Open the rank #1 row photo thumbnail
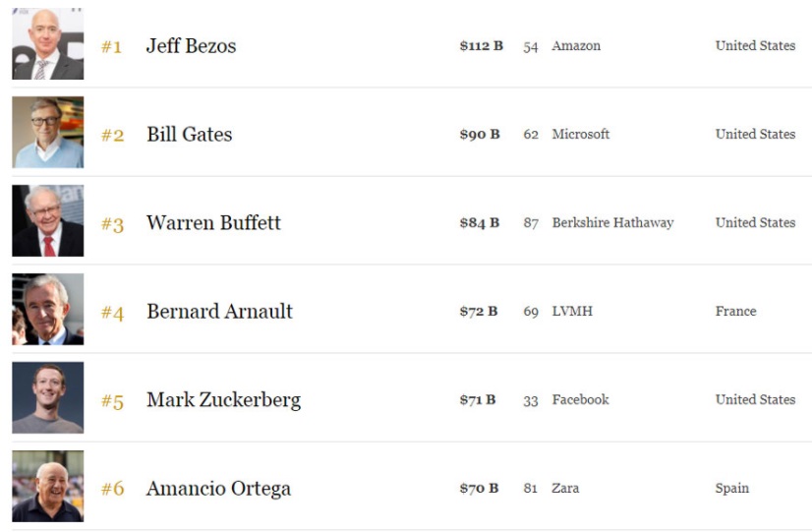 click(47, 43)
